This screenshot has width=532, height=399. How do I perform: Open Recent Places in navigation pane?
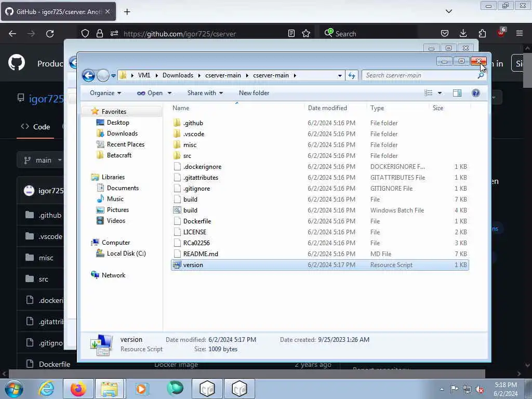point(126,144)
